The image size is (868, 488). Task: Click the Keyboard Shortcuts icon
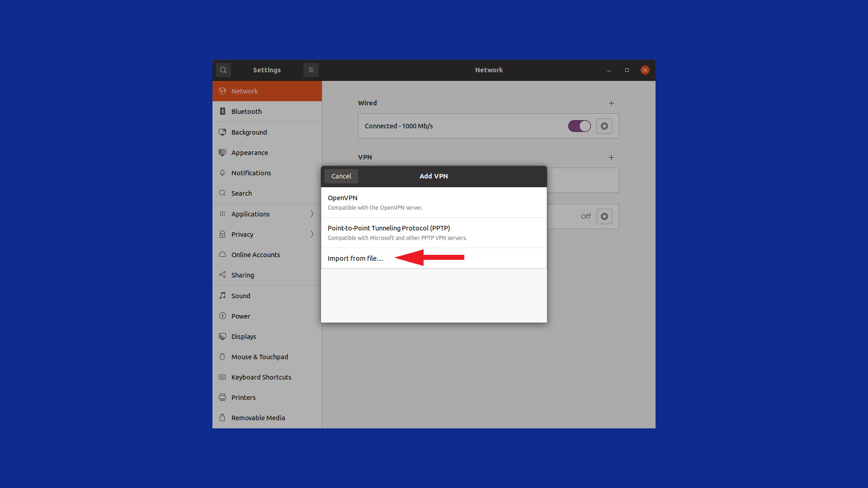coord(222,377)
